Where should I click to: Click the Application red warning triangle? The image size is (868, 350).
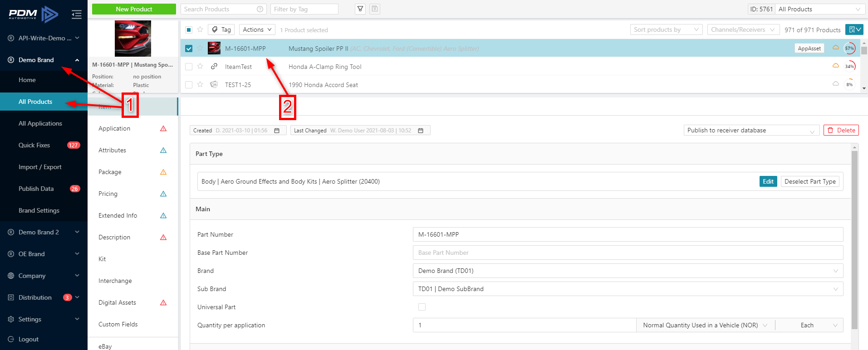pyautogui.click(x=163, y=129)
